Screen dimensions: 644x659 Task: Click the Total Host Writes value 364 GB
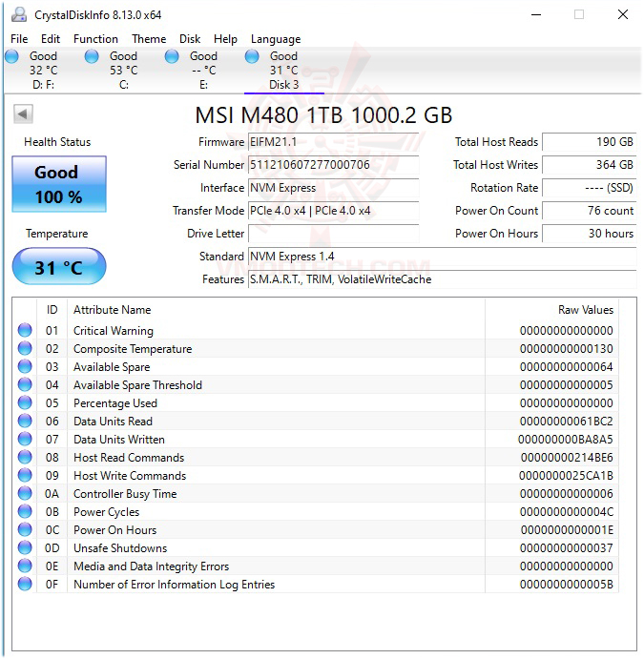click(x=589, y=165)
